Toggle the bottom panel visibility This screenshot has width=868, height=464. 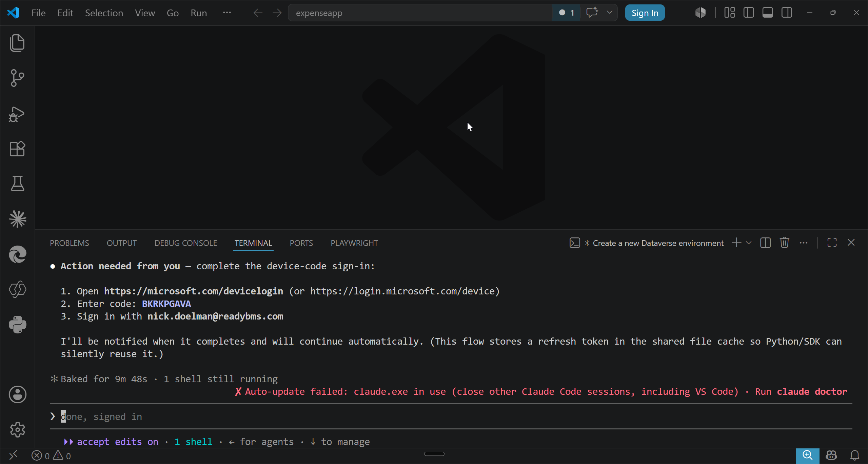[x=768, y=13]
